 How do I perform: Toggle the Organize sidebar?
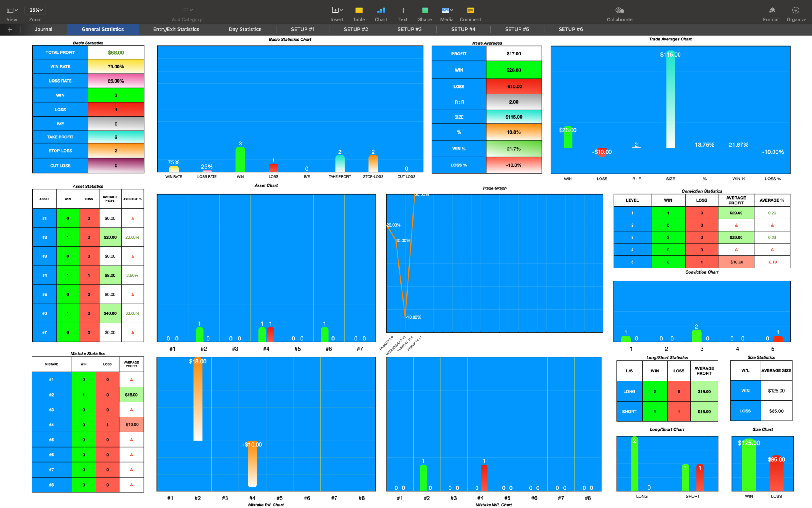click(796, 11)
